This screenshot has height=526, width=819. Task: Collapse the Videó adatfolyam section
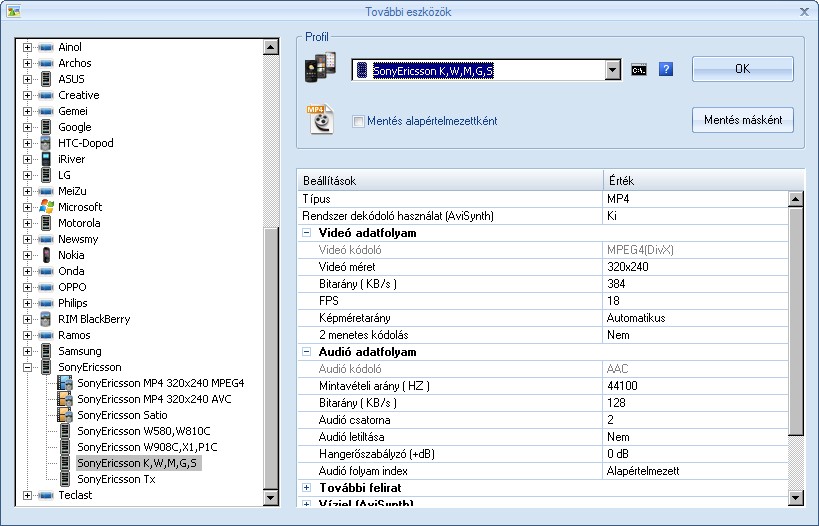coord(307,233)
